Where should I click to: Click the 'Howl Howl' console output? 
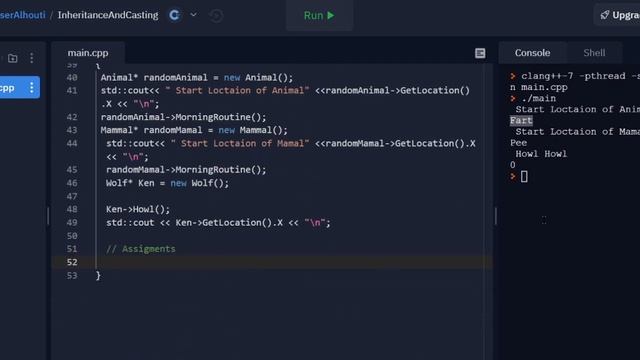(x=541, y=154)
